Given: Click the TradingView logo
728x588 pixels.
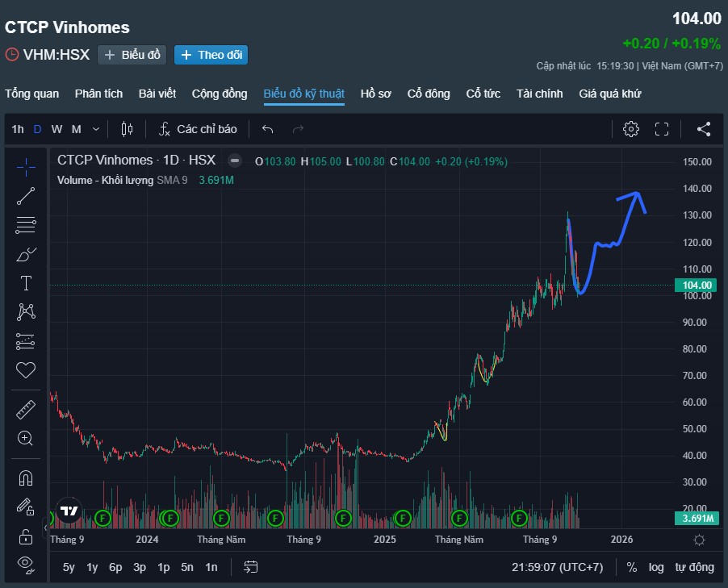Looking at the screenshot, I should (x=69, y=511).
